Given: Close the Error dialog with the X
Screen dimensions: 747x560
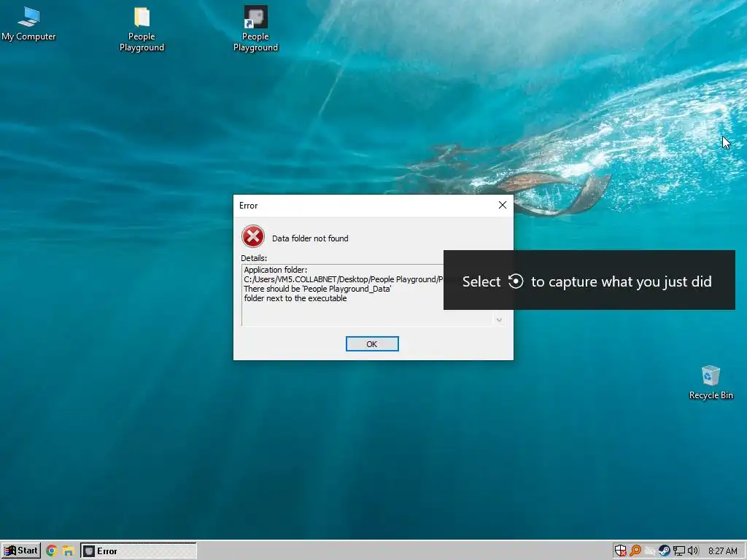Looking at the screenshot, I should (502, 205).
